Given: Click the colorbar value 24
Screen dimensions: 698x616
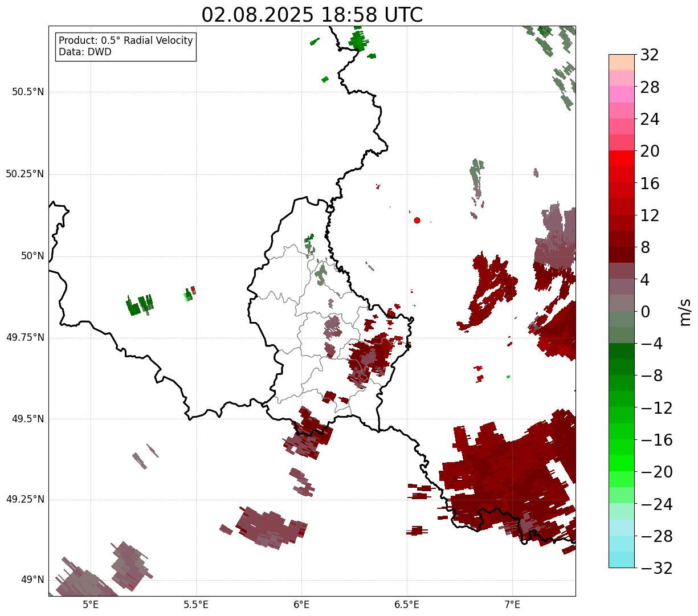Looking at the screenshot, I should [x=650, y=119].
